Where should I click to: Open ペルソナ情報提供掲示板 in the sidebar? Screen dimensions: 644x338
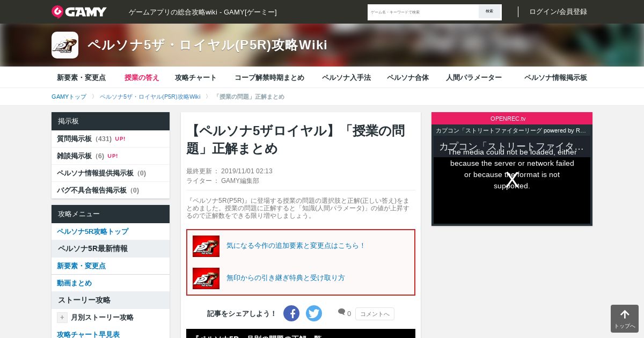pos(111,173)
